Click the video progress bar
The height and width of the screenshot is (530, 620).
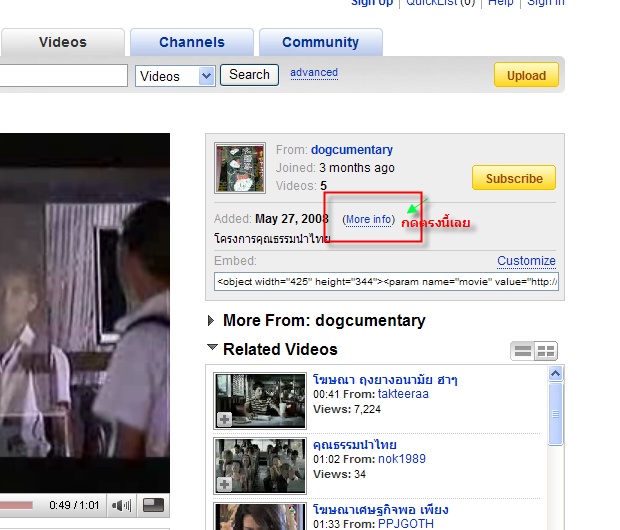pos(16,505)
